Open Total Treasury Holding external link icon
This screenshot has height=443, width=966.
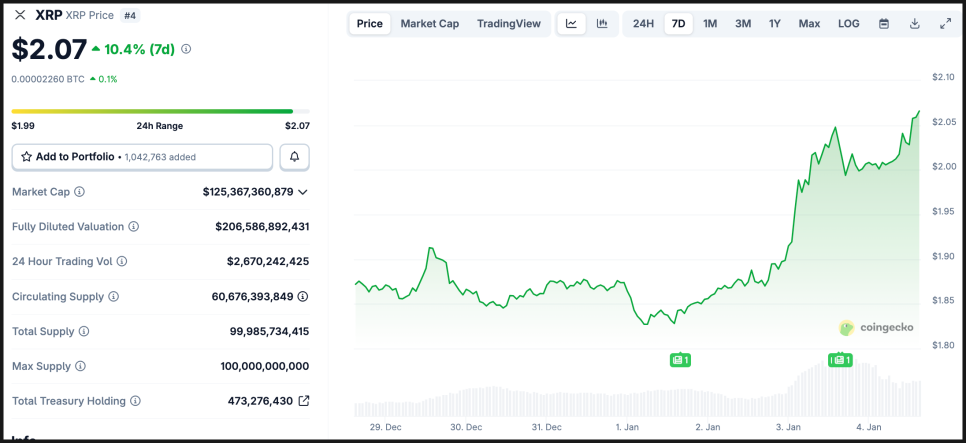pos(303,401)
